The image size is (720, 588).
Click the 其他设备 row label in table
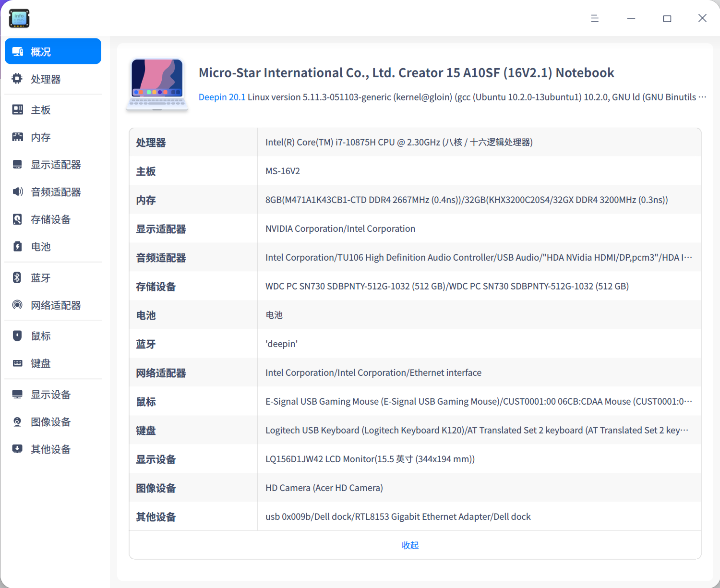coord(156,517)
